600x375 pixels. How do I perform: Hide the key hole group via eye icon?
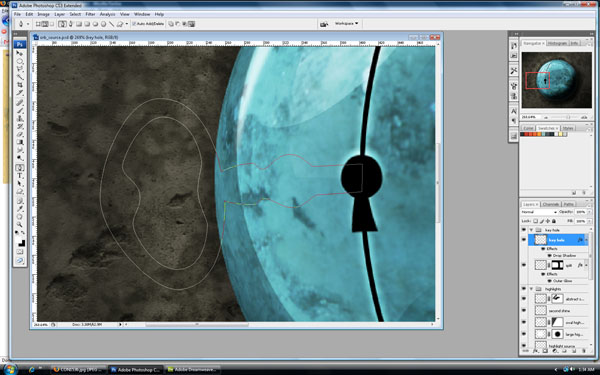tap(524, 230)
